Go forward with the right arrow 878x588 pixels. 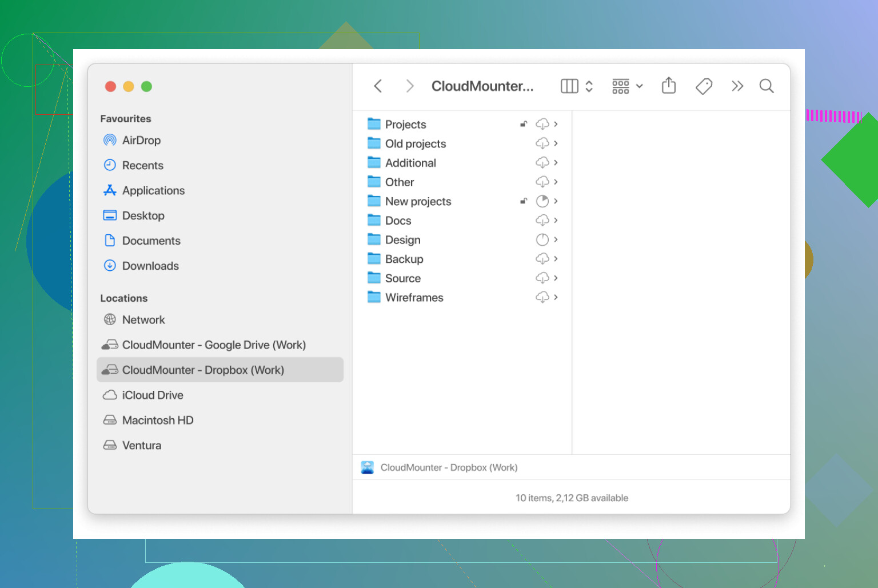(x=410, y=86)
